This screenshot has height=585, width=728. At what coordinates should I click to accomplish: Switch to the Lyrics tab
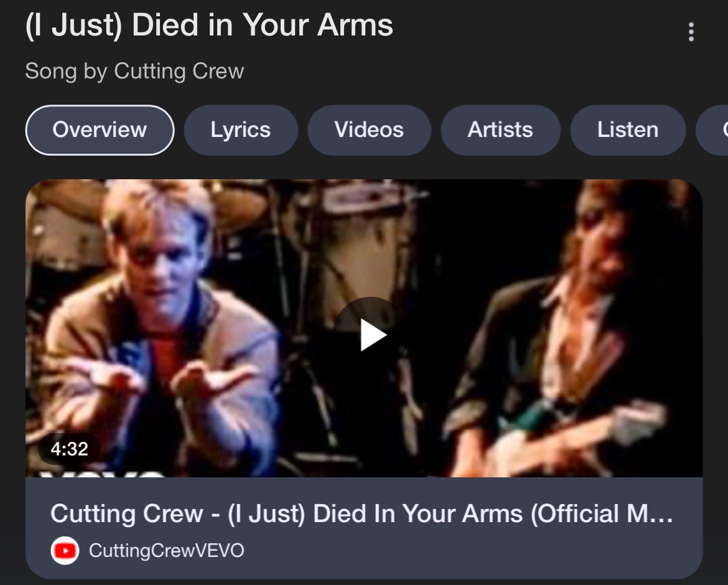(x=241, y=130)
